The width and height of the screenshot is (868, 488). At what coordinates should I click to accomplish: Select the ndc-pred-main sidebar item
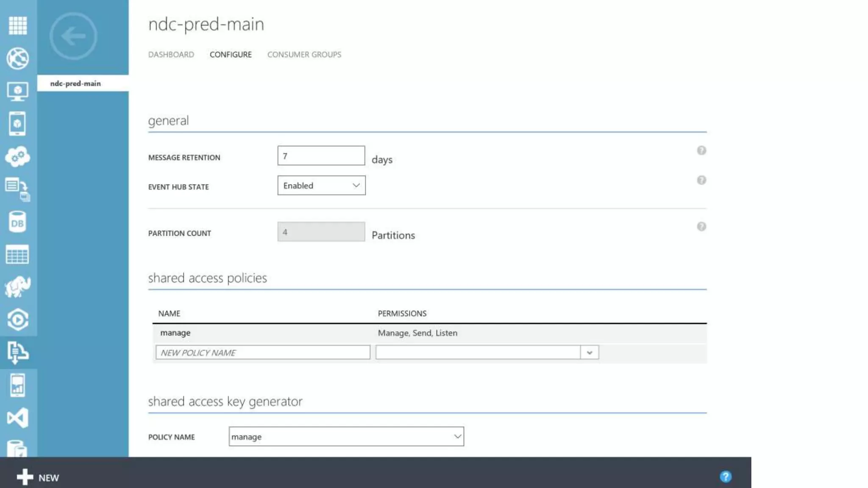(76, 83)
